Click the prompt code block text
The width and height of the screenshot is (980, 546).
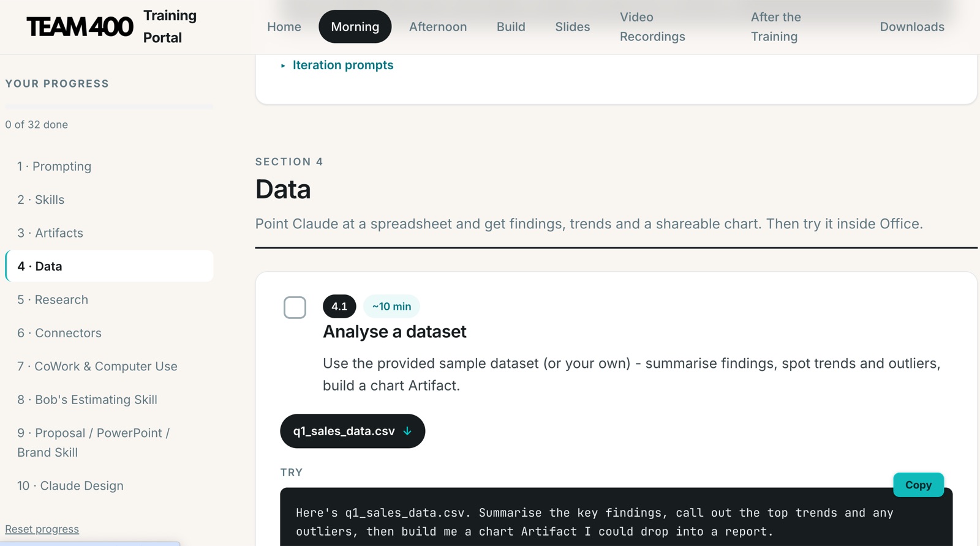click(594, 522)
